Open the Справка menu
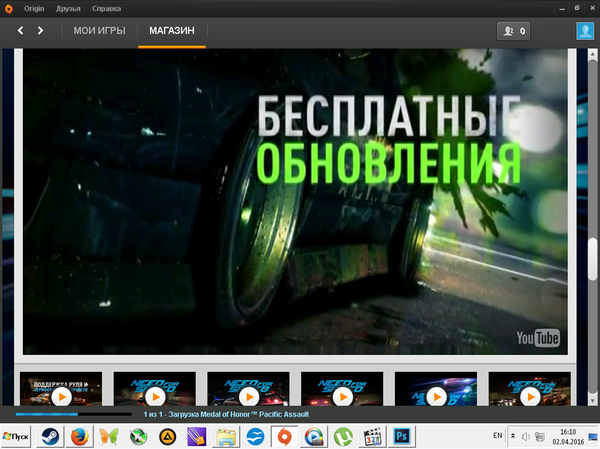 (x=106, y=8)
